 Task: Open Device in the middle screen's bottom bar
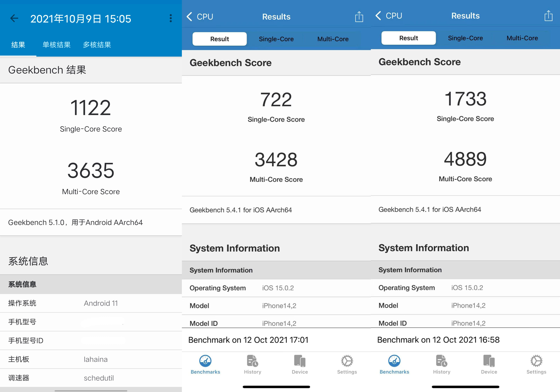tap(300, 365)
